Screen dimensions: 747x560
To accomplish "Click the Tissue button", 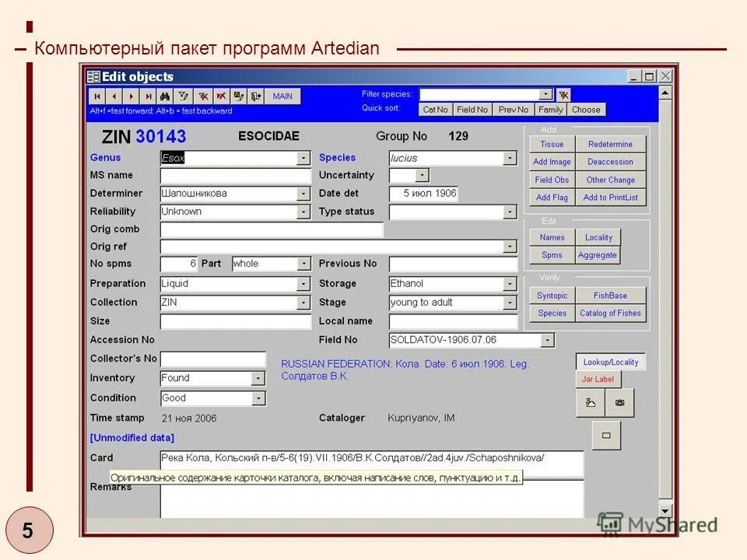I will coord(552,145).
